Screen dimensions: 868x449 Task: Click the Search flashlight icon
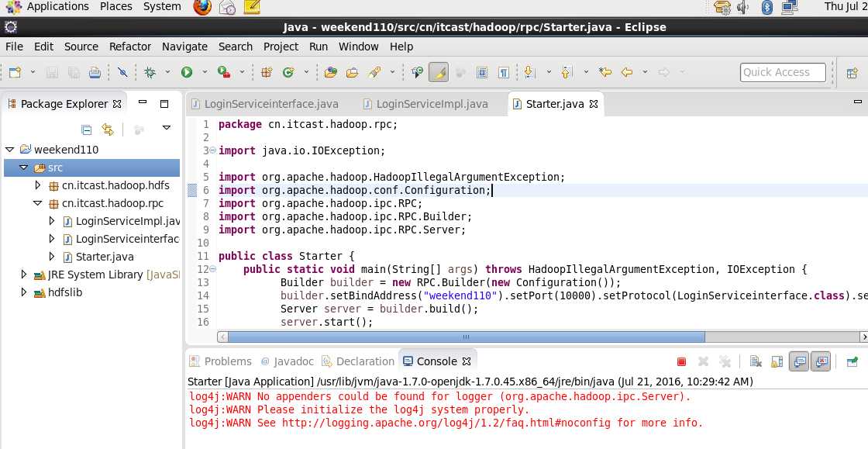tap(375, 72)
